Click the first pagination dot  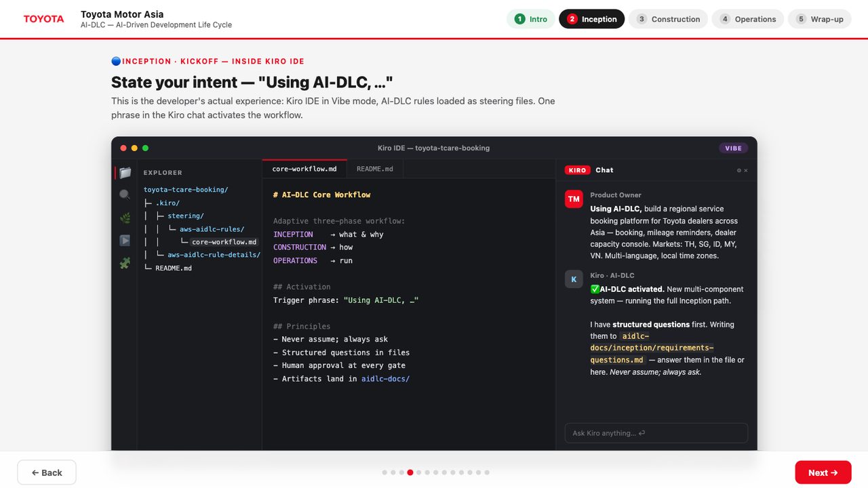(384, 472)
